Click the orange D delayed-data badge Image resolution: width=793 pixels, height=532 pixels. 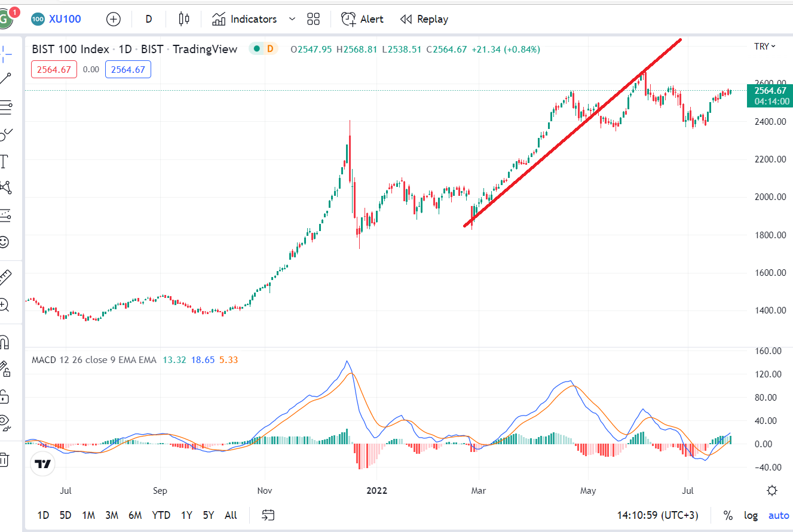click(270, 49)
